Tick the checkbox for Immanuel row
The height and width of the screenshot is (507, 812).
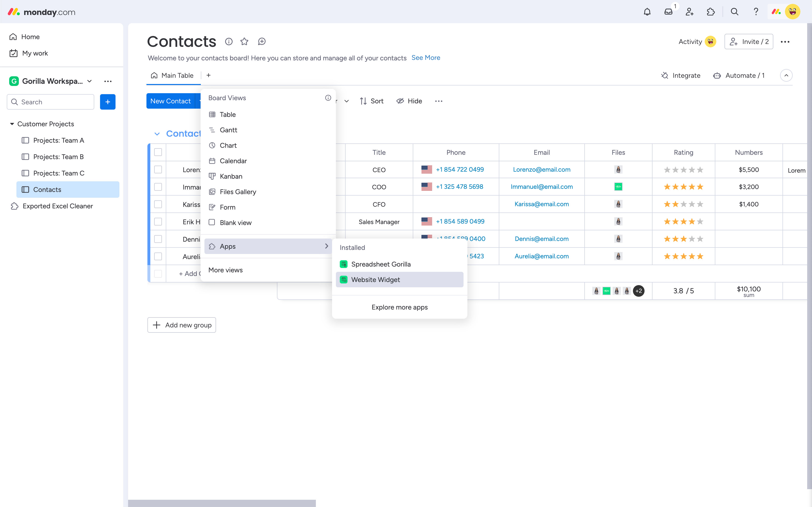click(x=158, y=187)
